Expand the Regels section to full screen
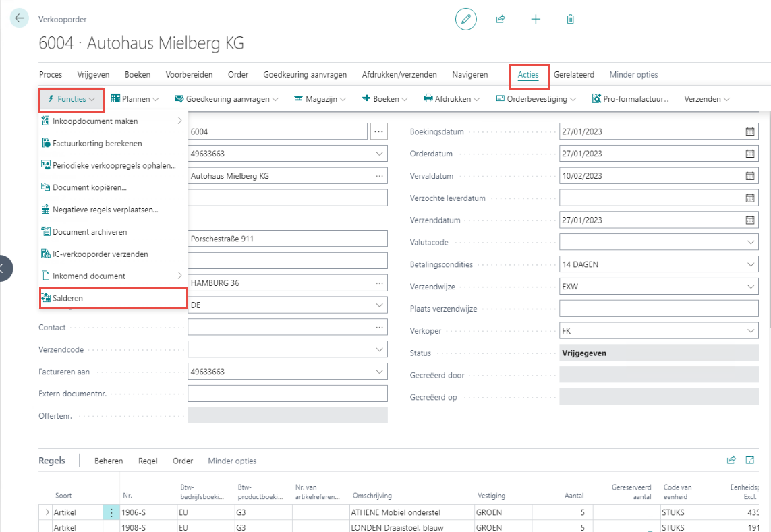Image resolution: width=771 pixels, height=532 pixels. [x=749, y=461]
